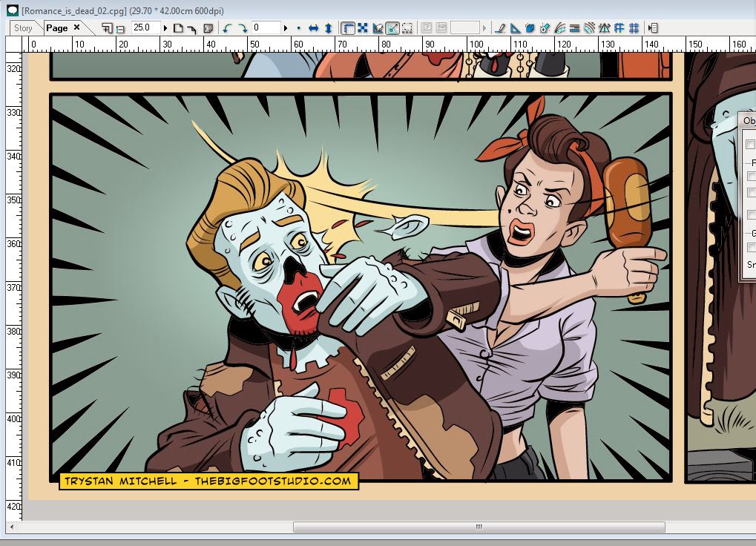Click the left arrow of the horizontal scrollbar

[x=12, y=527]
